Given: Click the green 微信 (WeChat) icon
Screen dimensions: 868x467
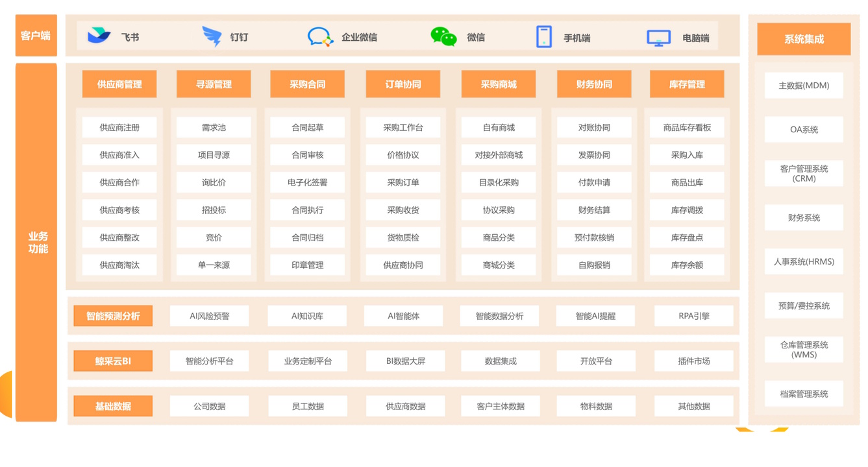Looking at the screenshot, I should coord(443,37).
